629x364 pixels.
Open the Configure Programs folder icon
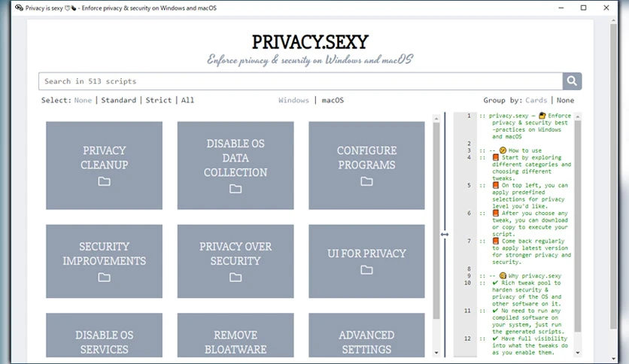366,181
